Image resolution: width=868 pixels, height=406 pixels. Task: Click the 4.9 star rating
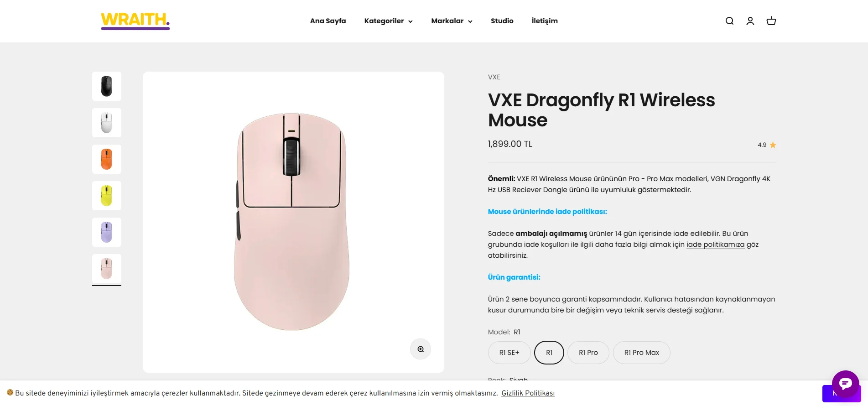click(x=767, y=145)
